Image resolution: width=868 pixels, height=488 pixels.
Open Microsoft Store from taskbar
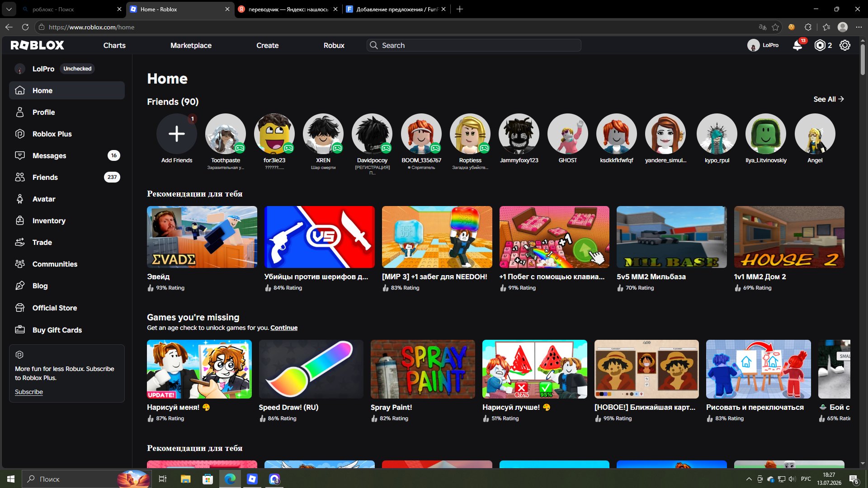pyautogui.click(x=208, y=479)
